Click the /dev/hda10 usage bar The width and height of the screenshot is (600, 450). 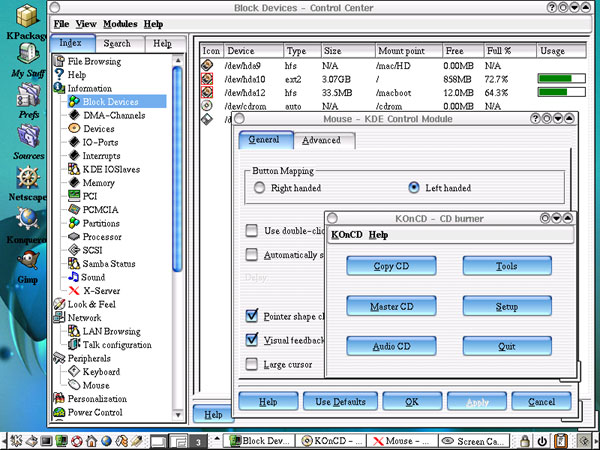pos(561,79)
